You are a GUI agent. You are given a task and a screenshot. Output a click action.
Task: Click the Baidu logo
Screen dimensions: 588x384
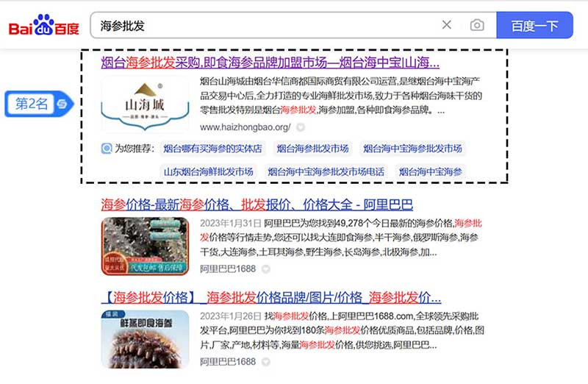[x=43, y=26]
